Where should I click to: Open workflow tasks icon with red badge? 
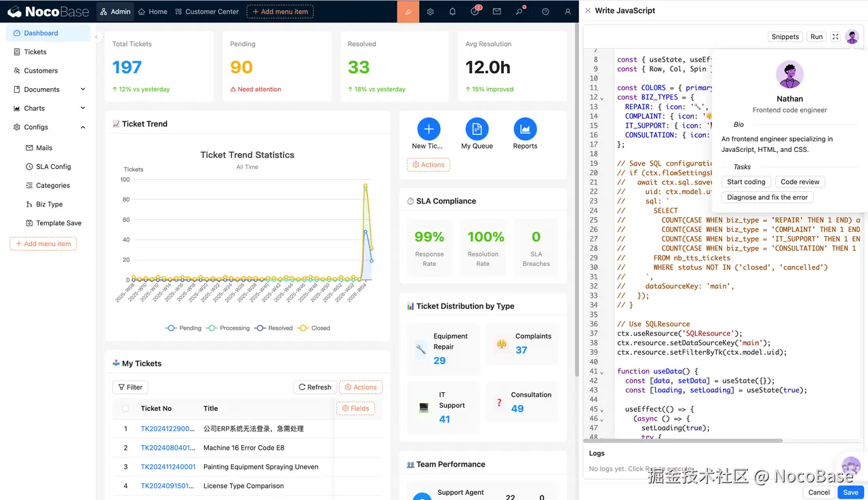click(475, 12)
